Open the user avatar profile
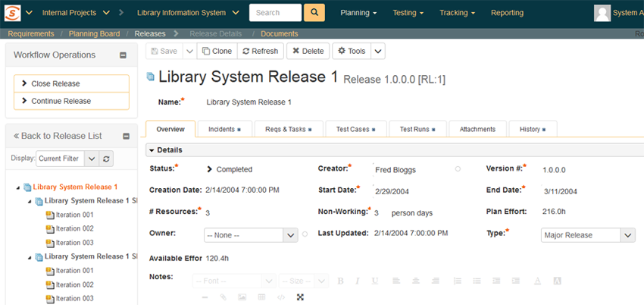Image resolution: width=644 pixels, height=305 pixels. (602, 13)
